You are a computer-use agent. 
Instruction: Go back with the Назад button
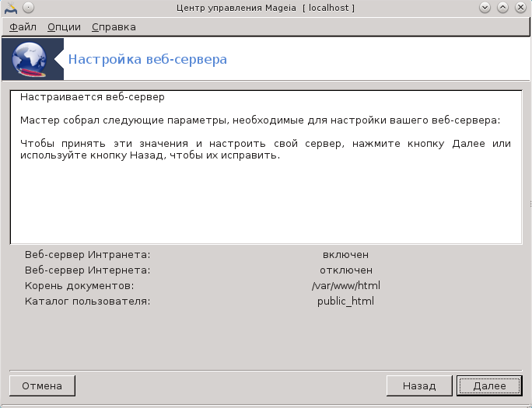coord(419,385)
